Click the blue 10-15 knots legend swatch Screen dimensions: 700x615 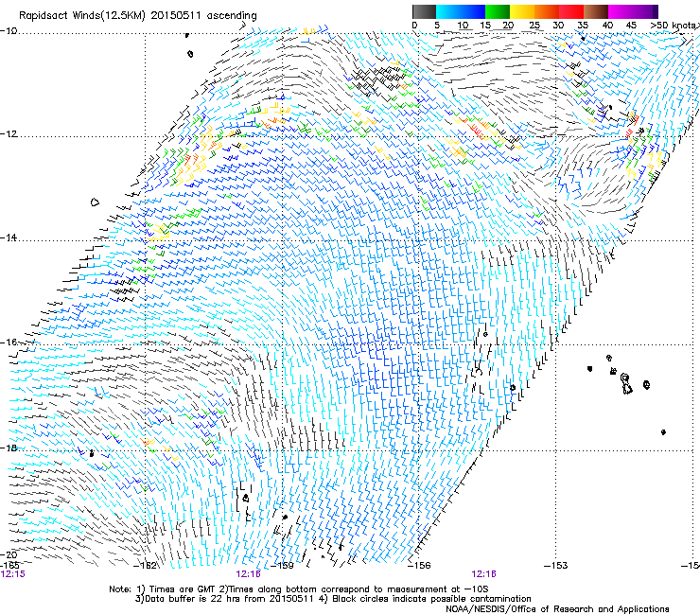tap(473, 11)
